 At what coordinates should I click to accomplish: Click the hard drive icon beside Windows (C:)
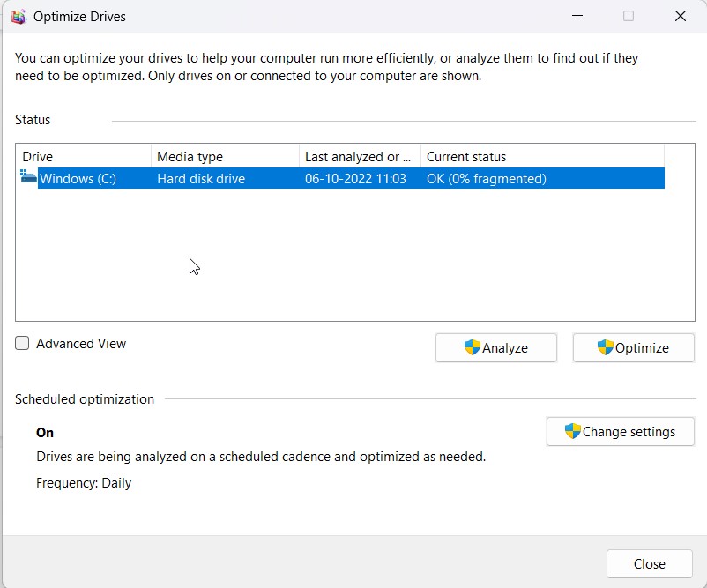pyautogui.click(x=27, y=178)
